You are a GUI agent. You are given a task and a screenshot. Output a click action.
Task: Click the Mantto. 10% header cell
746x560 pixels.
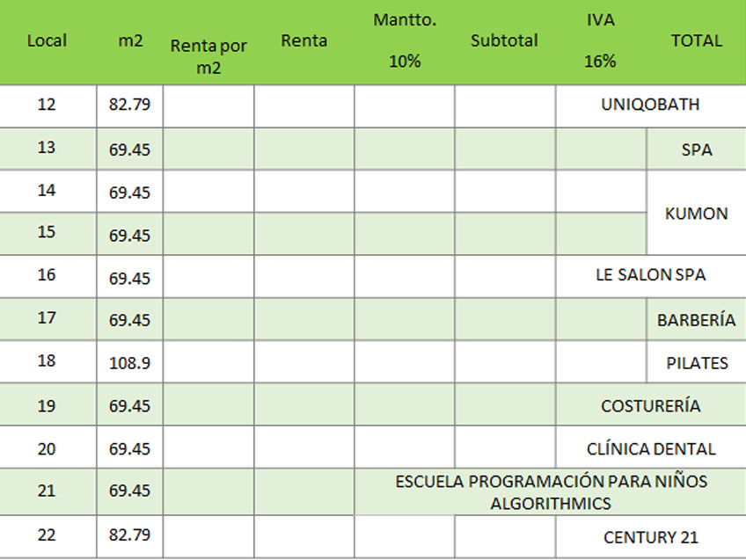[x=404, y=40]
